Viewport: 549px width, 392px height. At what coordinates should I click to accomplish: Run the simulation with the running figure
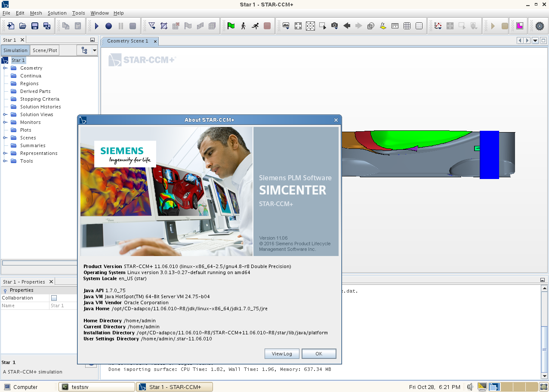tap(255, 26)
